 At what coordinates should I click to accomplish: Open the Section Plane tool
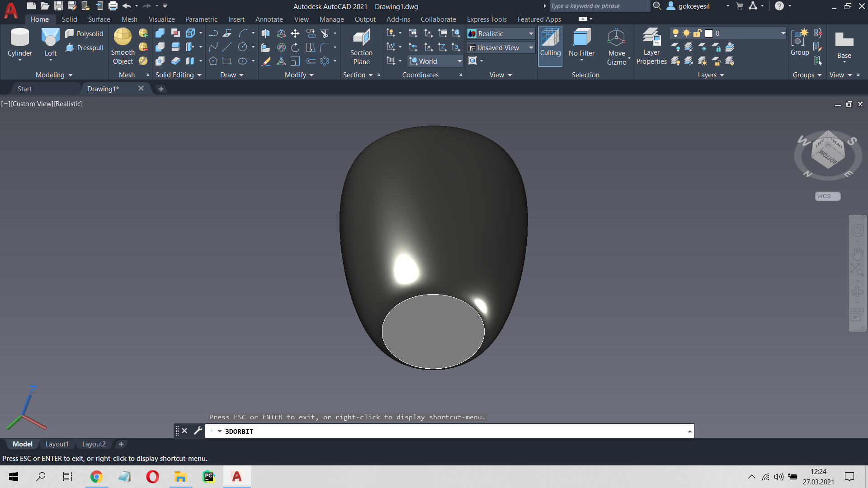(x=361, y=47)
